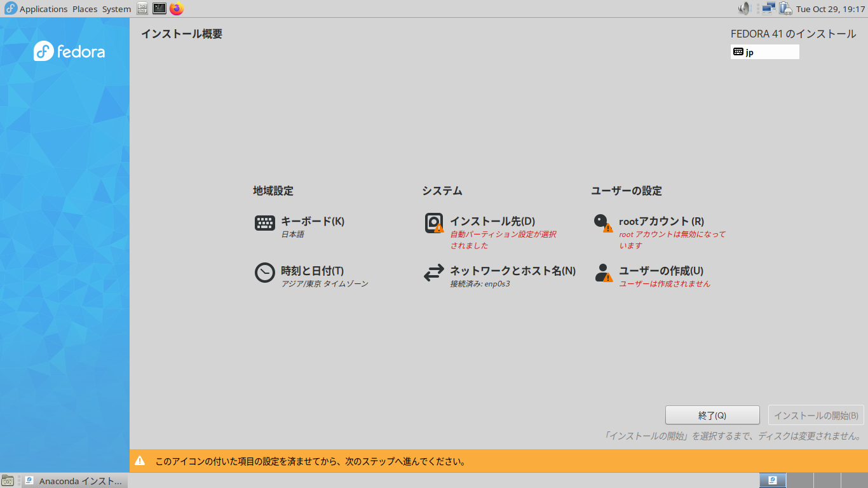
Task: Click the 'ユーザーは作成されません' warning text
Action: pos(665,284)
